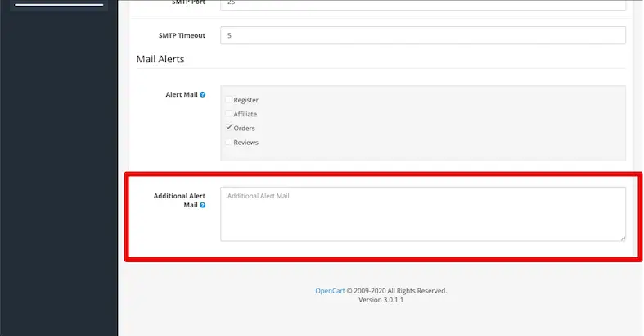Click the Reviews label text
Viewport: 644px width, 336px height.
pyautogui.click(x=246, y=142)
